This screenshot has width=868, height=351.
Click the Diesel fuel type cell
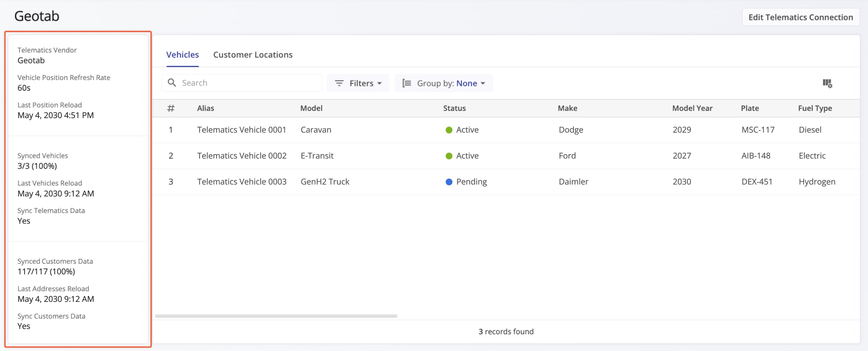(x=810, y=130)
